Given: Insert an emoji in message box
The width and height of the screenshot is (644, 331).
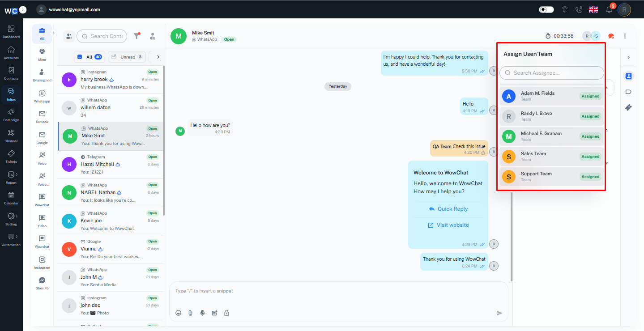Looking at the screenshot, I should pos(178,313).
